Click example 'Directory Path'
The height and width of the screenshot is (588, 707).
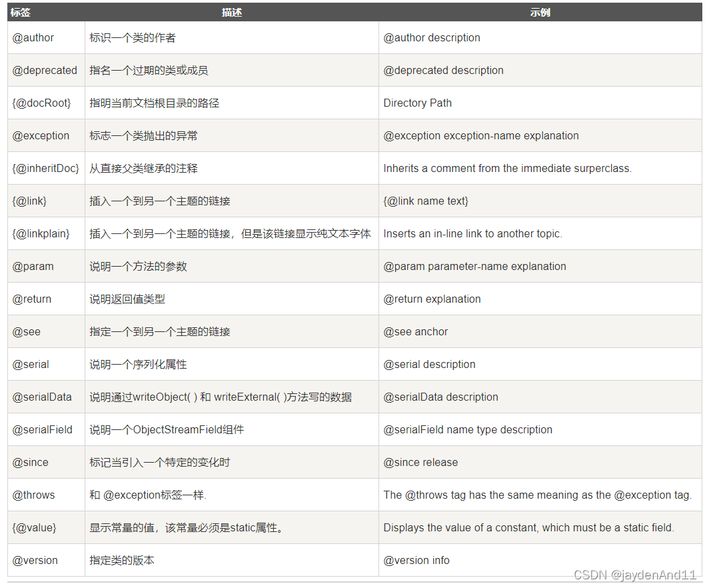coord(418,103)
